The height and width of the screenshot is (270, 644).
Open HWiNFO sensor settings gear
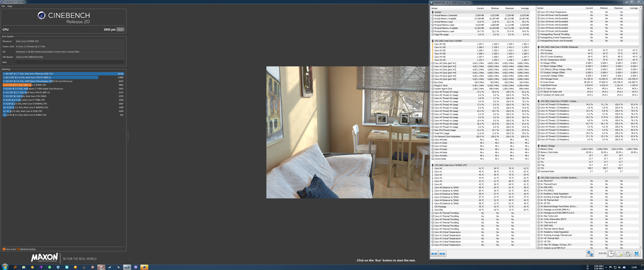click(628, 254)
